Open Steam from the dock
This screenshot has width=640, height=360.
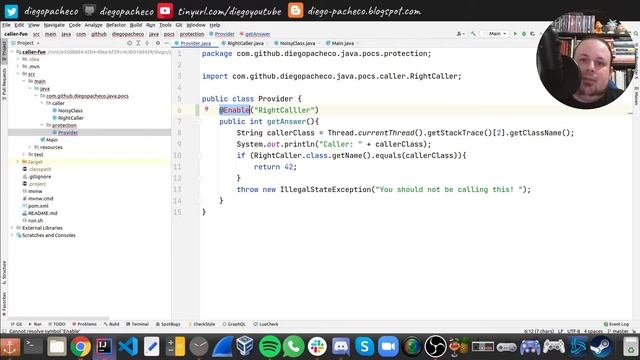pyautogui.click(x=601, y=347)
